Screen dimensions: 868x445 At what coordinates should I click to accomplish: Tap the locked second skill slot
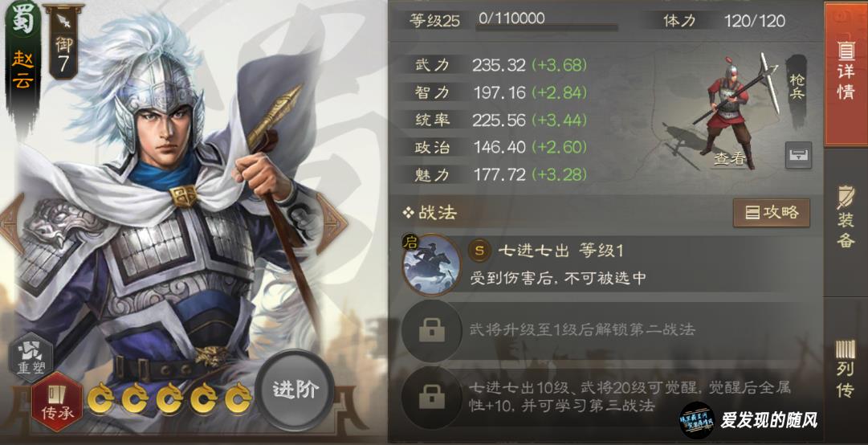[x=432, y=330]
